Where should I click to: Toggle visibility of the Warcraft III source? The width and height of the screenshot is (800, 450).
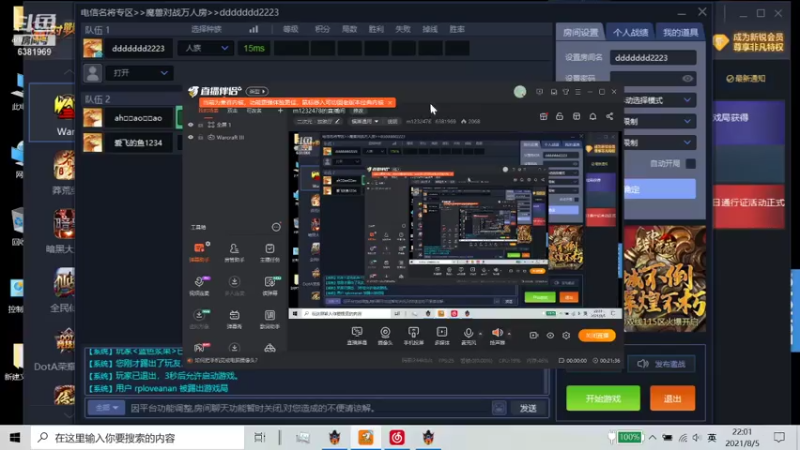pyautogui.click(x=191, y=137)
